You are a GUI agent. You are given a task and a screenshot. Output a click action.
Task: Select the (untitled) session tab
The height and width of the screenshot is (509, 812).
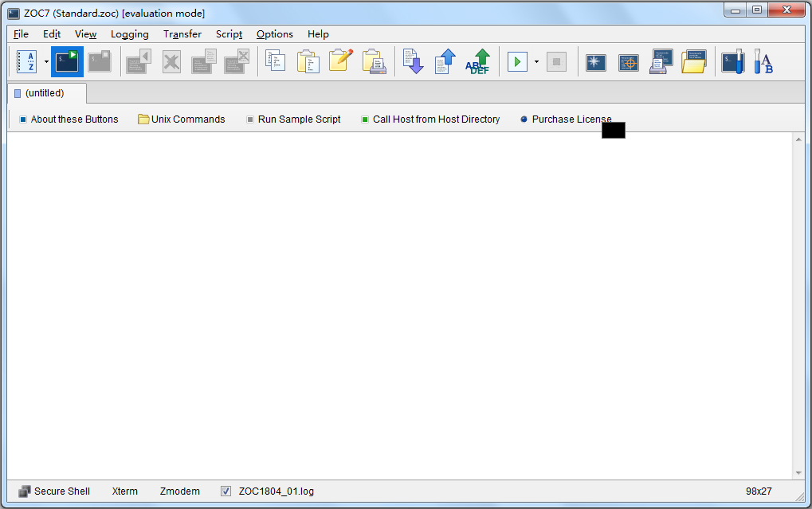[x=45, y=93]
